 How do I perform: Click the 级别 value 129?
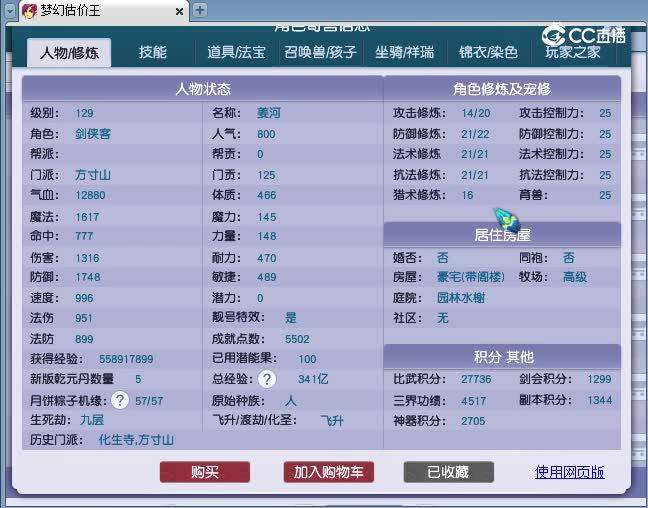[84, 113]
